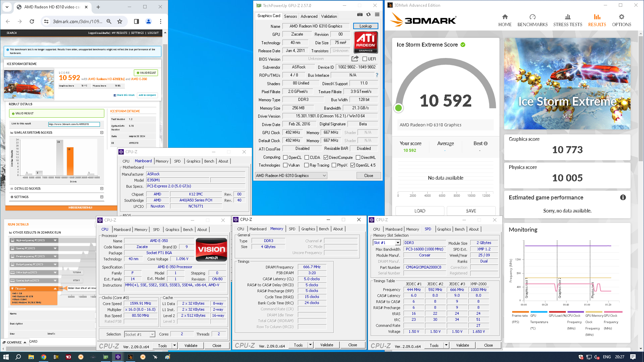Viewport: 644px width, 362px height.
Task: Switch to the Advanced tab in GPU-Z
Action: click(309, 16)
